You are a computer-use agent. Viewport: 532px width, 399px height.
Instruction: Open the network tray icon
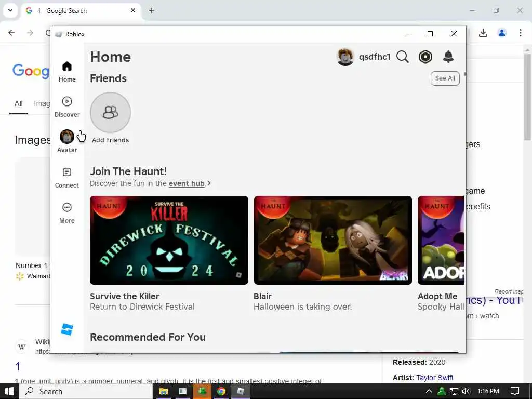454,391
